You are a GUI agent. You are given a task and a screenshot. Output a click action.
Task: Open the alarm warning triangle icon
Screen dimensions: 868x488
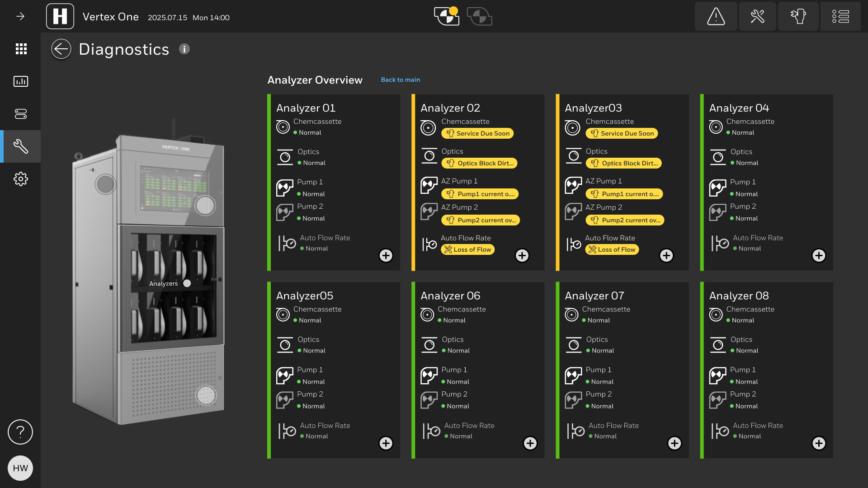pyautogui.click(x=716, y=17)
